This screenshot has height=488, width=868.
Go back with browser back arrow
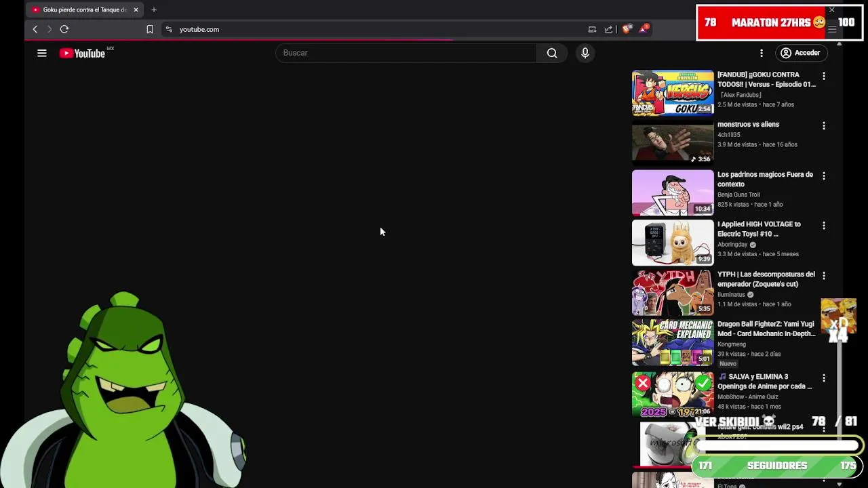35,29
